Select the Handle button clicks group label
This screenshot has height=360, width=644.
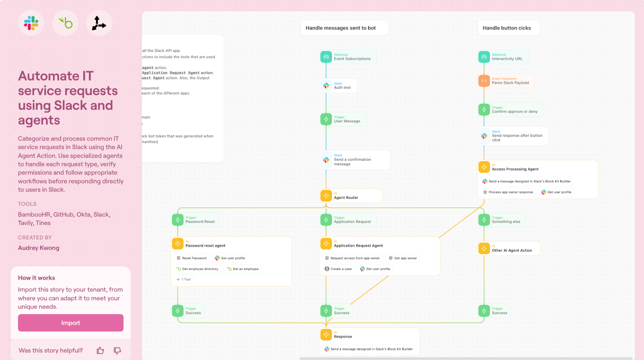click(x=506, y=28)
